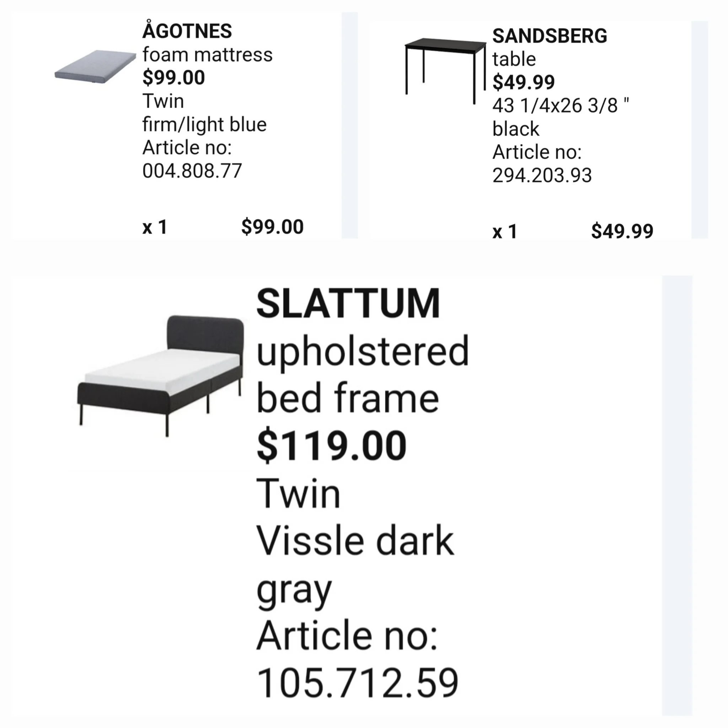Click the $119.00 bed frame price
Image resolution: width=728 pixels, height=728 pixels.
point(331,445)
